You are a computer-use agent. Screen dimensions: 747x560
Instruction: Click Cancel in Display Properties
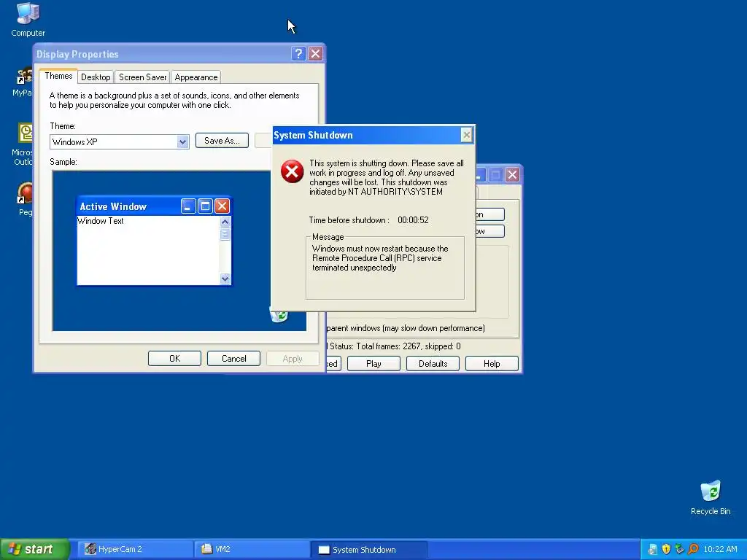point(233,359)
